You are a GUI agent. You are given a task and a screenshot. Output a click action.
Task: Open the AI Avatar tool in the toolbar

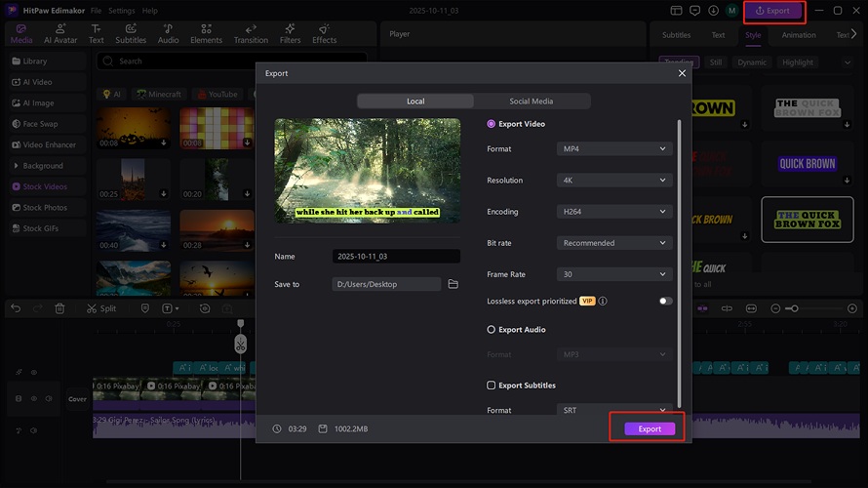coord(60,34)
